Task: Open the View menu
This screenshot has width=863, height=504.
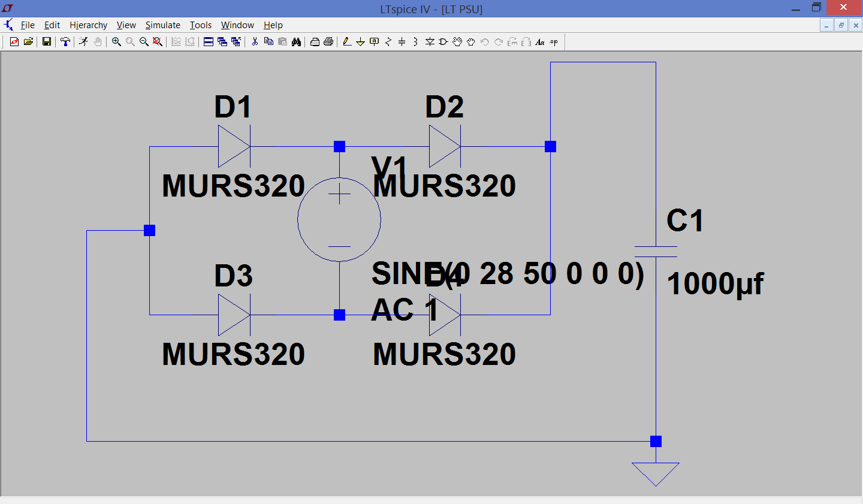Action: tap(126, 25)
